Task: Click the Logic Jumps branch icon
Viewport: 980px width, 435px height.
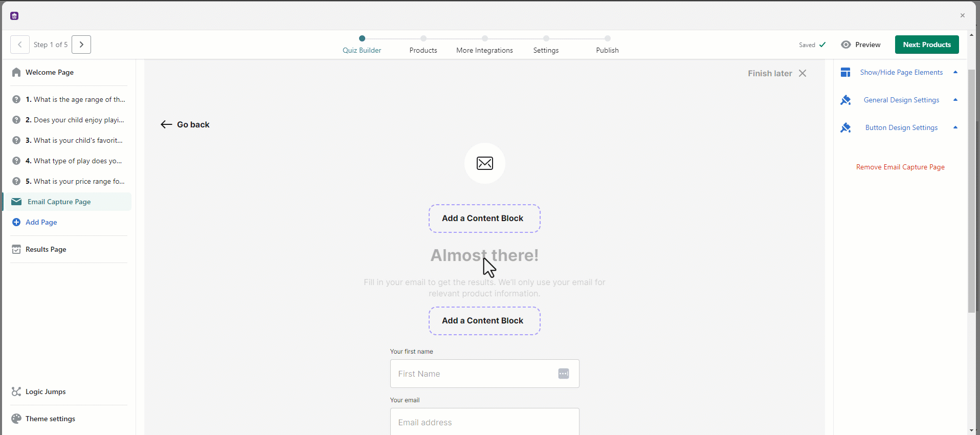Action: pos(16,391)
